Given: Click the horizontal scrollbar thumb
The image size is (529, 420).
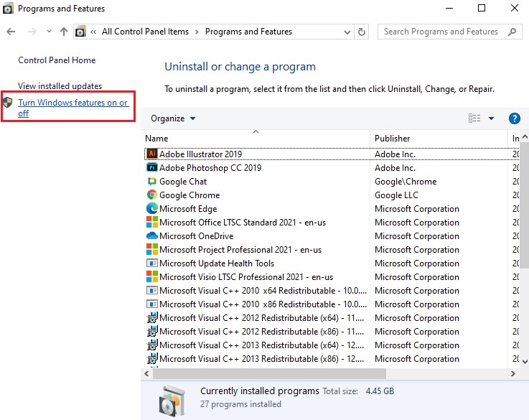Looking at the screenshot, I should (x=269, y=374).
